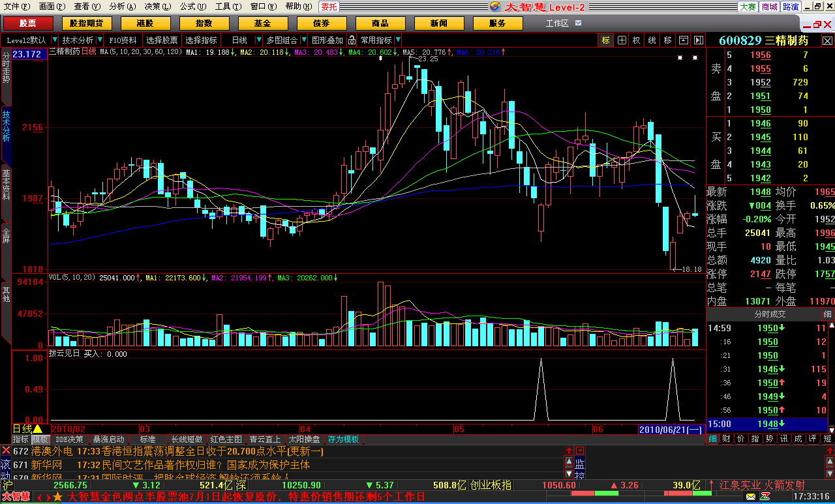
Task: Select the DDE决策 template tab
Action: (x=70, y=439)
